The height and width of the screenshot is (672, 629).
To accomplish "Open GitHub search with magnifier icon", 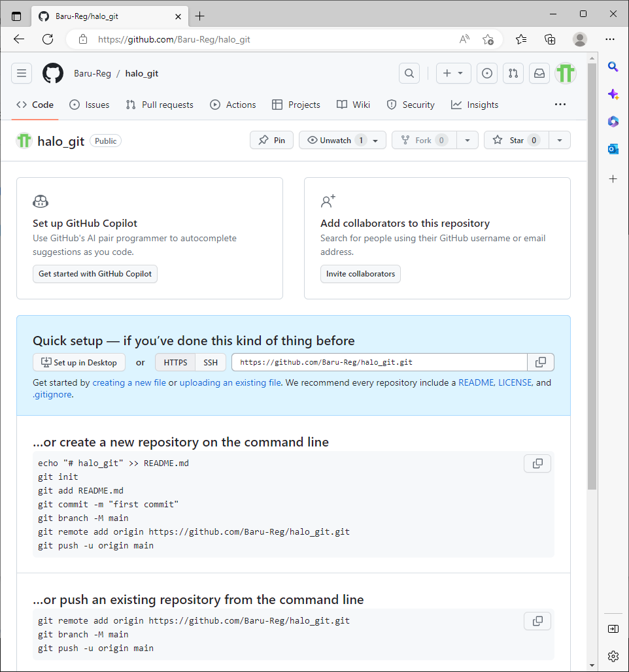I will tap(409, 73).
